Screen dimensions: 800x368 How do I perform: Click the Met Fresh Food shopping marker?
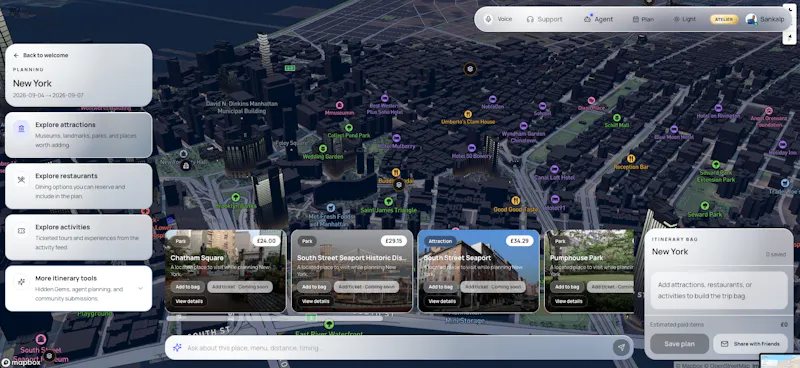click(x=331, y=208)
